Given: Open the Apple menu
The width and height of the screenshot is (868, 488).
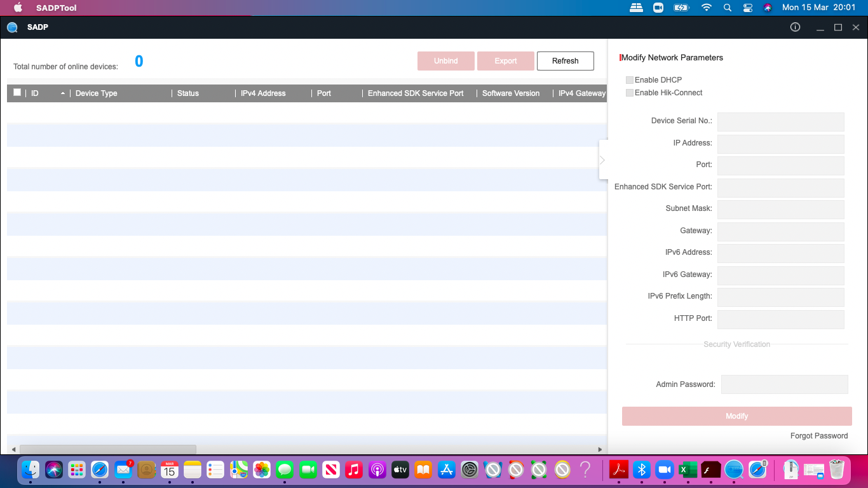Looking at the screenshot, I should click(17, 8).
